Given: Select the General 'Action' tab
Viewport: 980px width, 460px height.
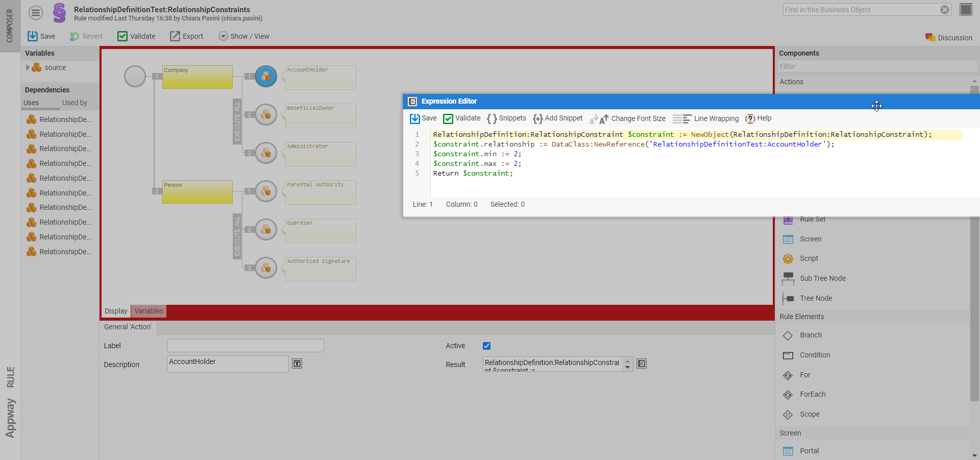Looking at the screenshot, I should pos(128,327).
